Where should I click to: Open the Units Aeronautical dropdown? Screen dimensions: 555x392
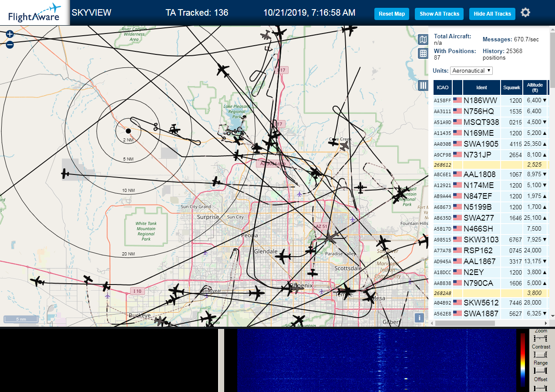pyautogui.click(x=471, y=70)
